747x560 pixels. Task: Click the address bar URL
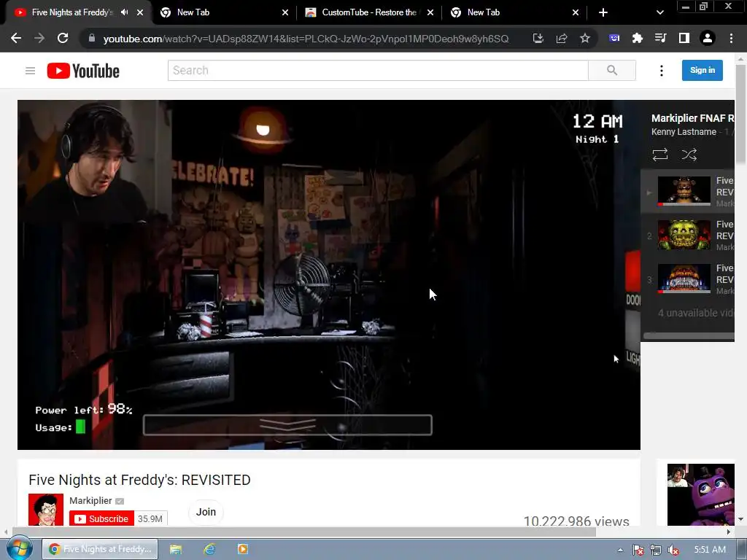pos(306,39)
